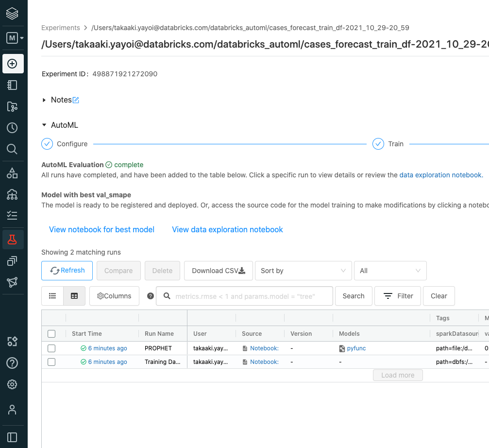Open Settings gear in sidebar
The width and height of the screenshot is (489, 448).
click(x=12, y=384)
